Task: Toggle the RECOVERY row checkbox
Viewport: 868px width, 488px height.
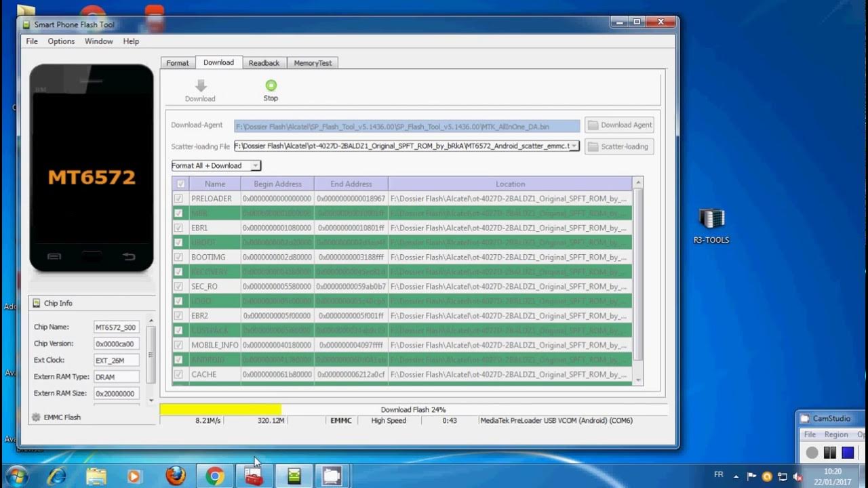Action: pyautogui.click(x=178, y=272)
